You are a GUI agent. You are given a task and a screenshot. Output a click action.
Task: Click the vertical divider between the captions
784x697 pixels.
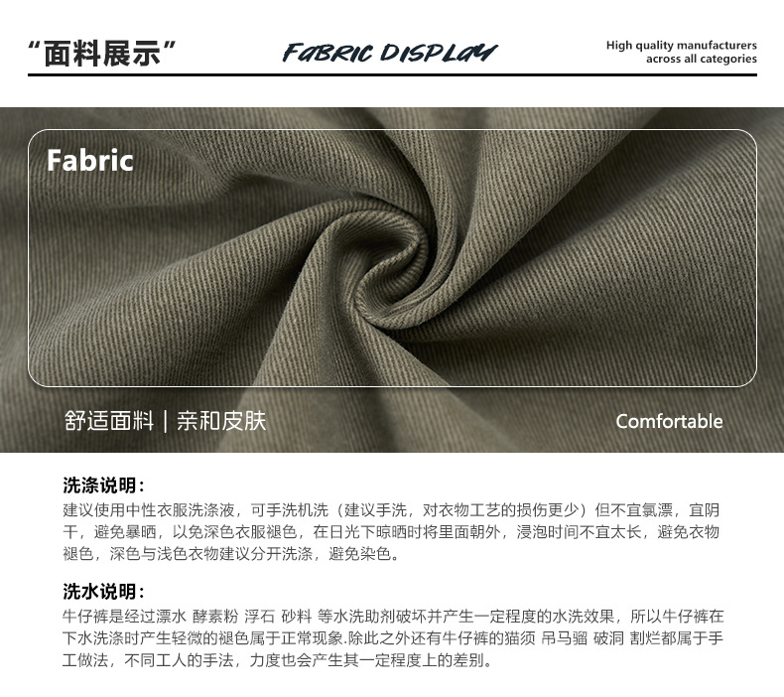pos(166,421)
